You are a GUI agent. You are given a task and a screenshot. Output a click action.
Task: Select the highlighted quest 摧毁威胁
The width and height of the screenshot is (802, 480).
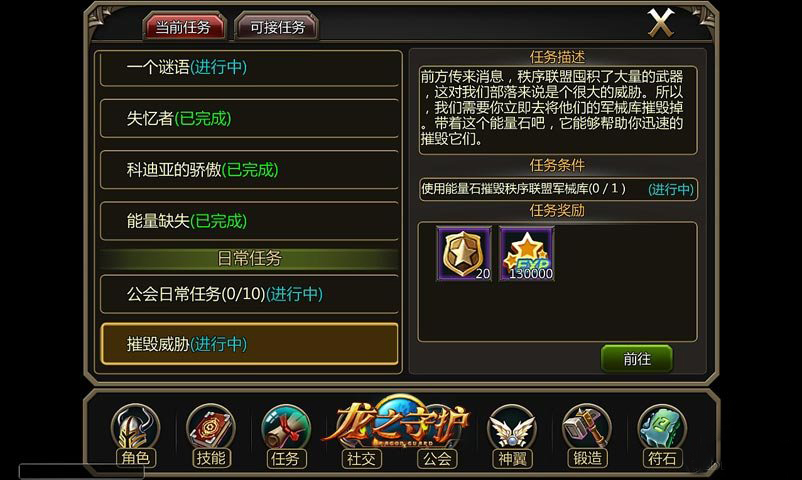(x=250, y=344)
